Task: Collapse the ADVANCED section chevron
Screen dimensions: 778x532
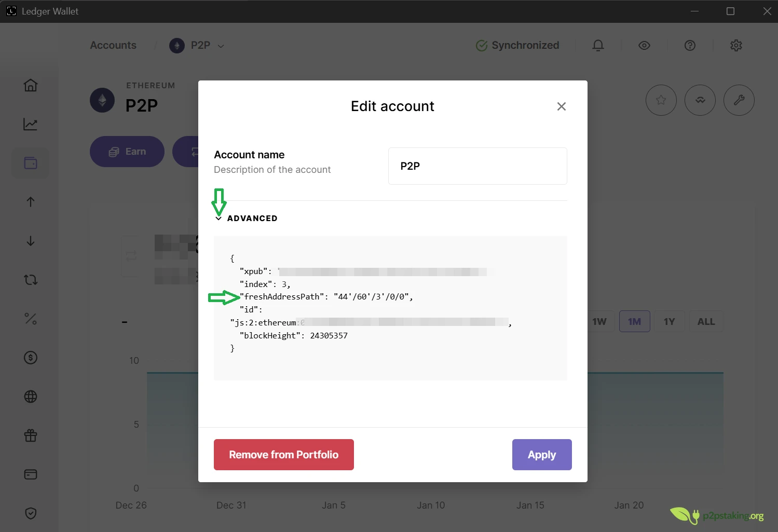Action: 219,218
